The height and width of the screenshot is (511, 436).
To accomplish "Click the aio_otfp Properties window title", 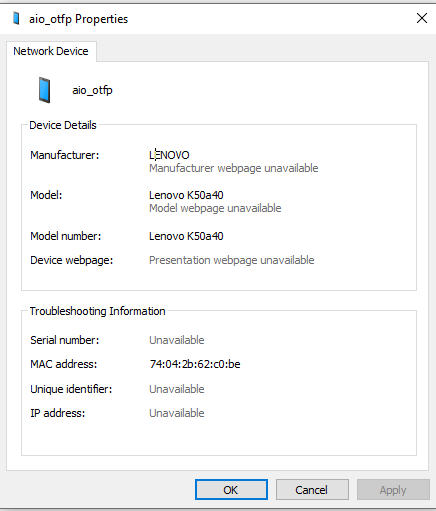I will pyautogui.click(x=79, y=19).
